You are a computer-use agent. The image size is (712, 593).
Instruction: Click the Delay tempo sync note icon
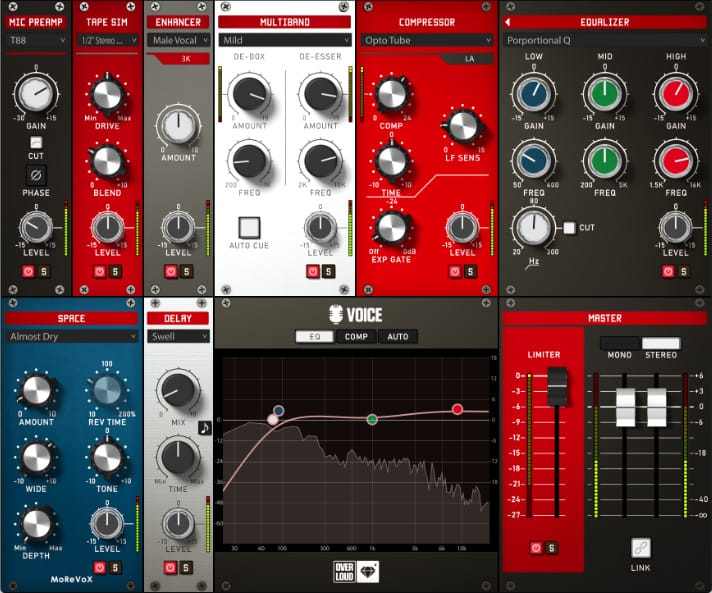point(205,428)
